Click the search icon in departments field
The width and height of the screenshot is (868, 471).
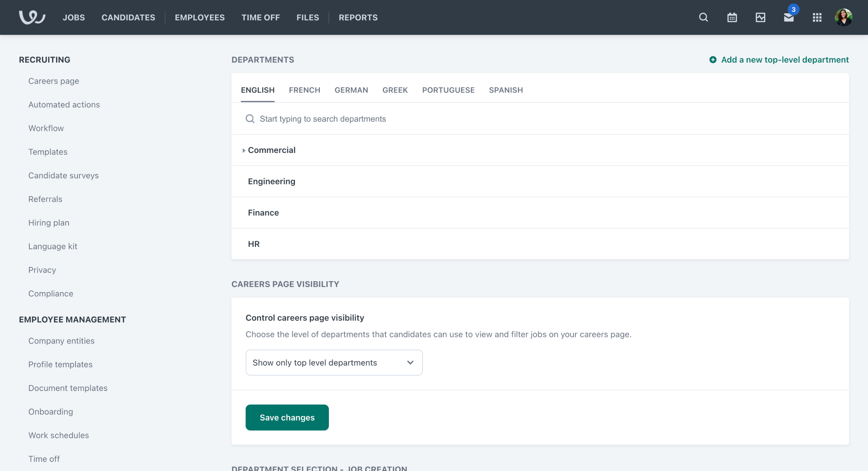[250, 119]
